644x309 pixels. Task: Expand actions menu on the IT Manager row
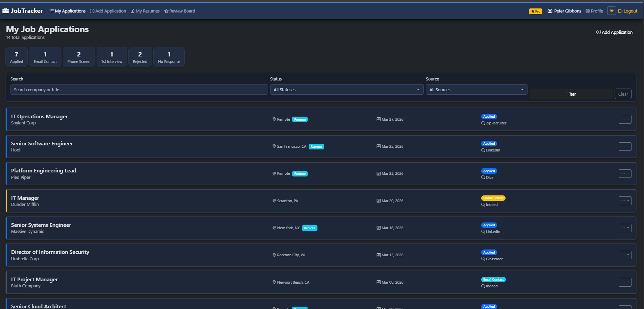(625, 200)
